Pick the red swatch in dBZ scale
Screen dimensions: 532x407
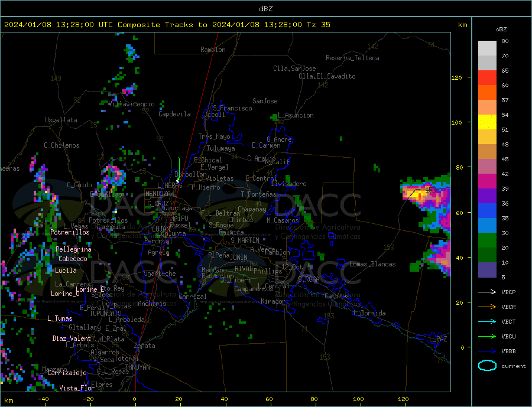(x=487, y=77)
